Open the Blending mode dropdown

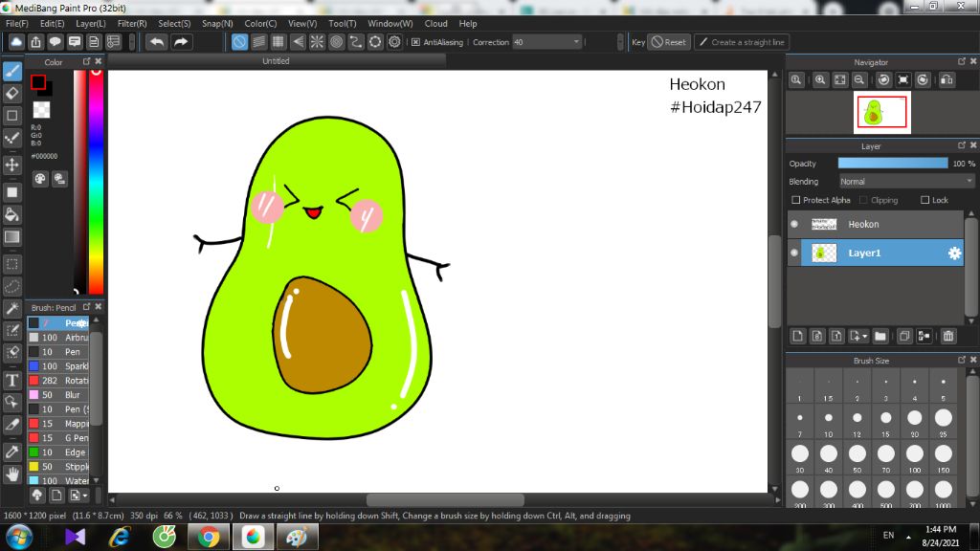[906, 181]
